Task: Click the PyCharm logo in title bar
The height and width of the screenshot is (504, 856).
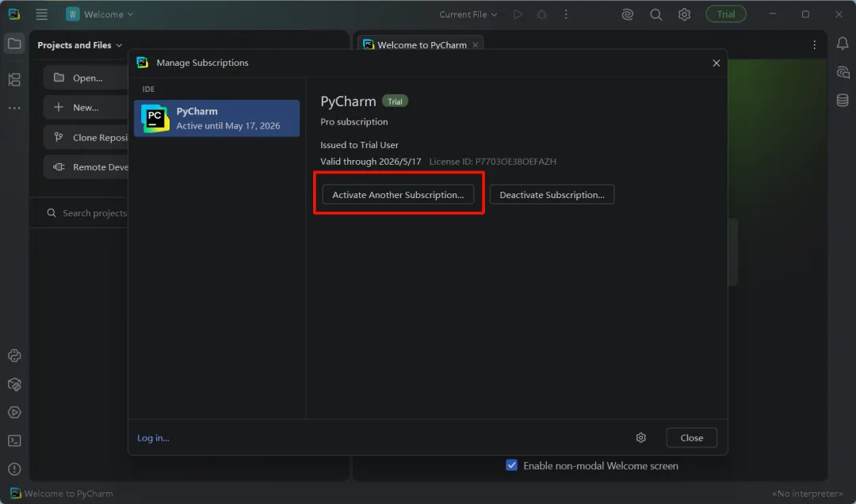Action: [x=14, y=14]
